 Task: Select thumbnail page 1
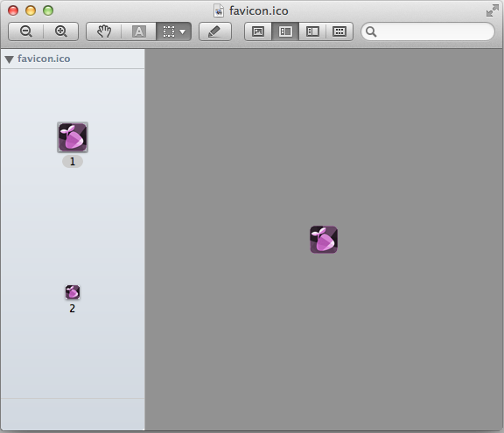click(73, 137)
